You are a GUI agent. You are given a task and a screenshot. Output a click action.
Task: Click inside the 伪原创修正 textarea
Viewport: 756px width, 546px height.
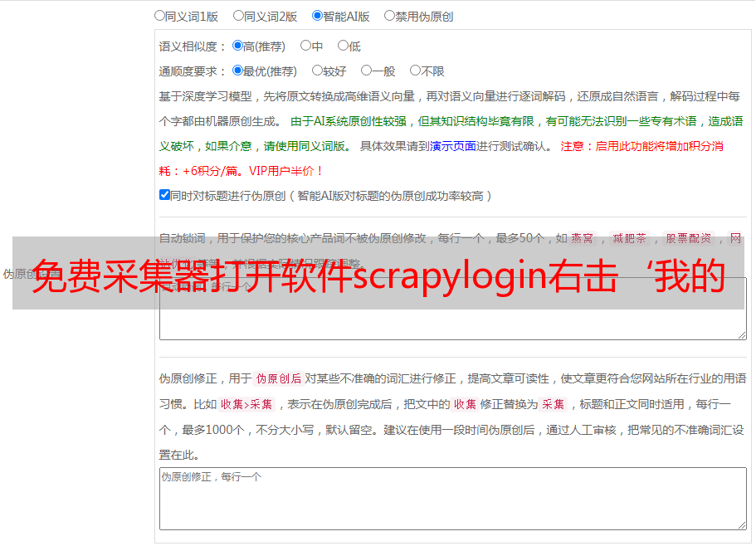click(x=453, y=499)
